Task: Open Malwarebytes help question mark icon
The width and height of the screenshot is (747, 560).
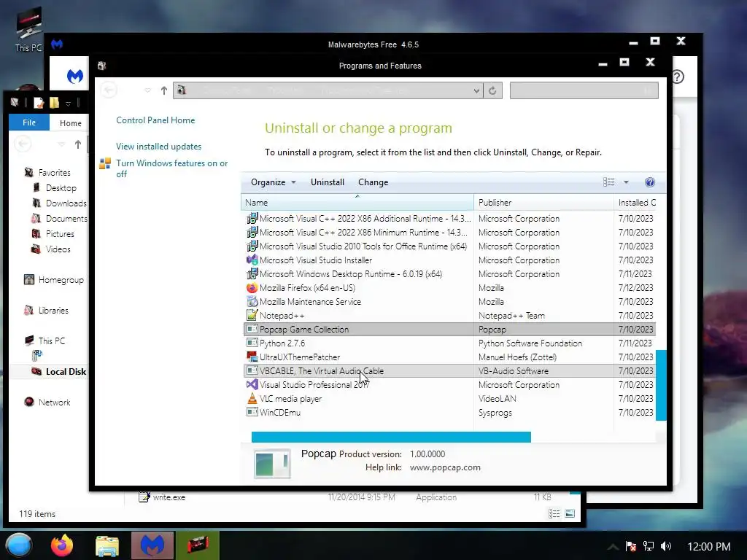Action: (678, 77)
